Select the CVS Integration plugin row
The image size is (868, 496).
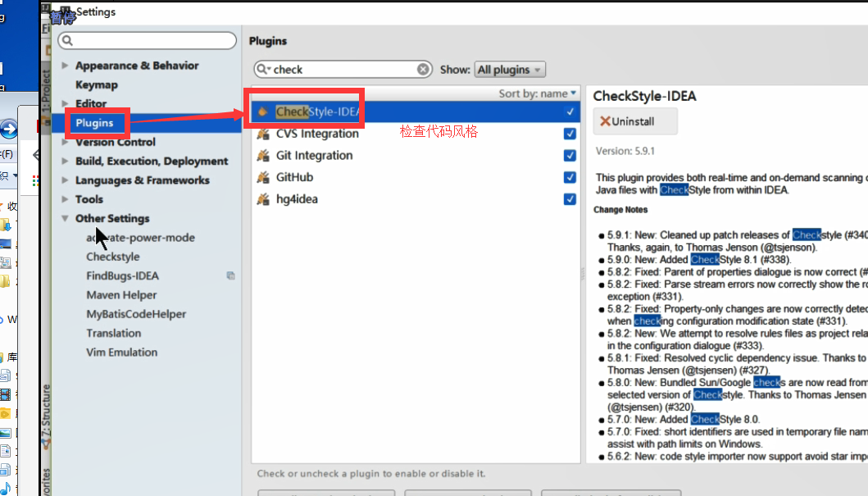click(416, 134)
